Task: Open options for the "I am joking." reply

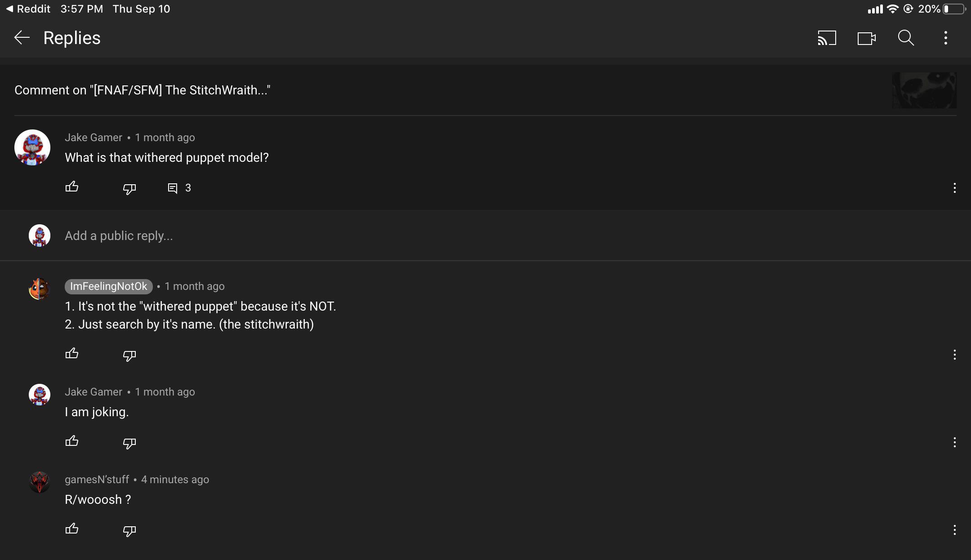Action: [954, 443]
